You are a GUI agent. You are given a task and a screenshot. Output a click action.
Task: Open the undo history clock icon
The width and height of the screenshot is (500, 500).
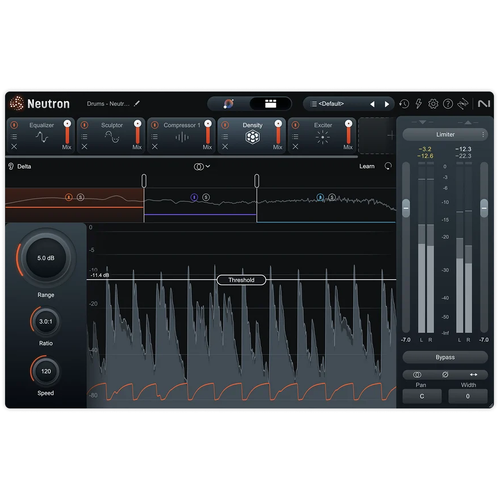404,104
